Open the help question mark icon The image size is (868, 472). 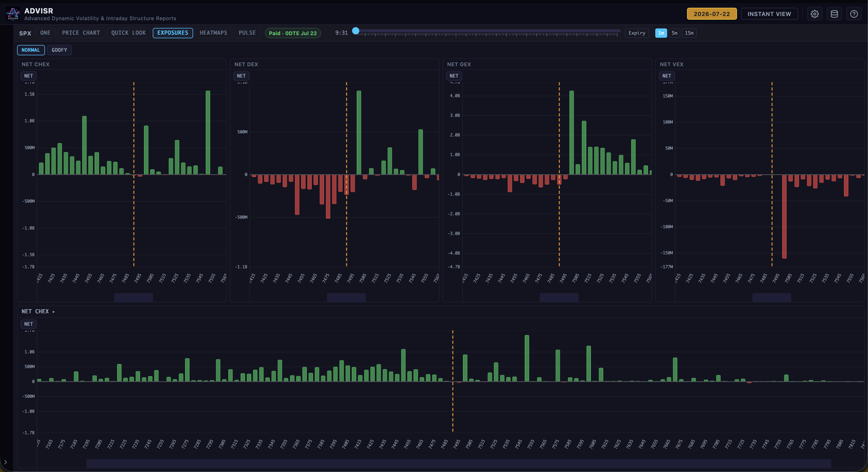coord(854,14)
